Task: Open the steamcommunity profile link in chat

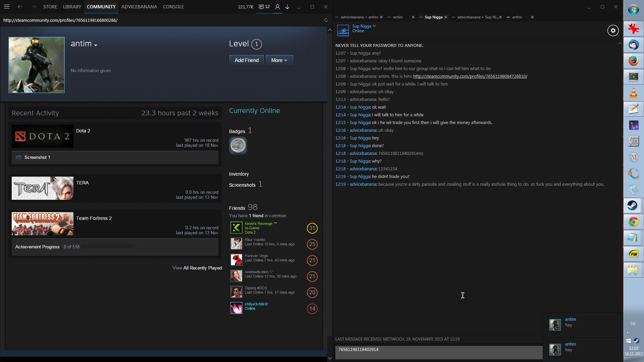Action: coord(470,76)
